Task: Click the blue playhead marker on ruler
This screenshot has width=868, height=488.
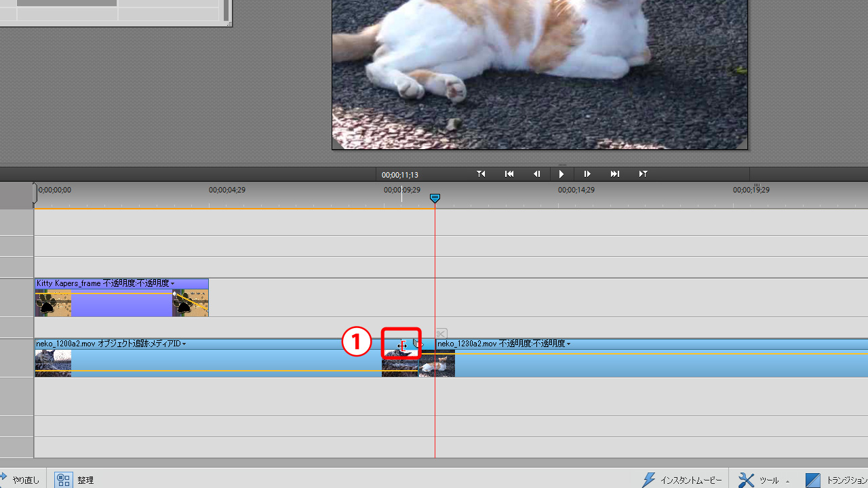Action: click(435, 198)
